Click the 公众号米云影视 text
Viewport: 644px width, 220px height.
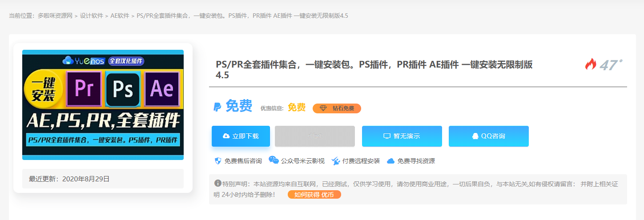click(303, 161)
